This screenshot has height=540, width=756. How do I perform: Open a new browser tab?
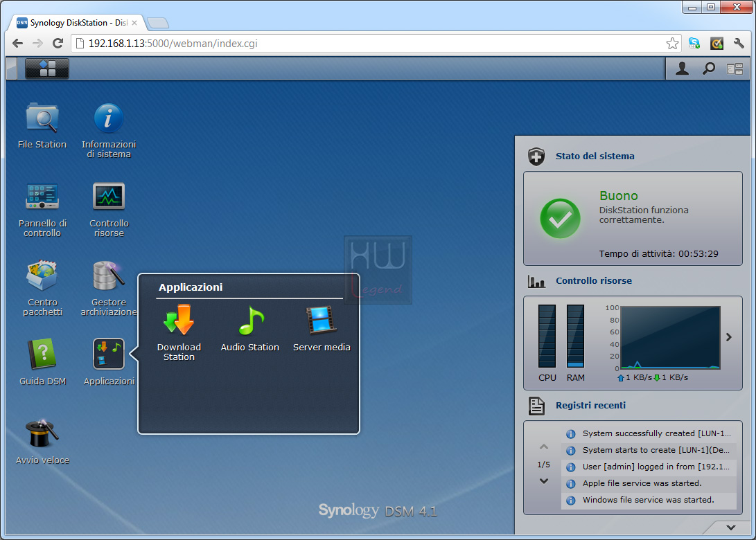tap(158, 23)
